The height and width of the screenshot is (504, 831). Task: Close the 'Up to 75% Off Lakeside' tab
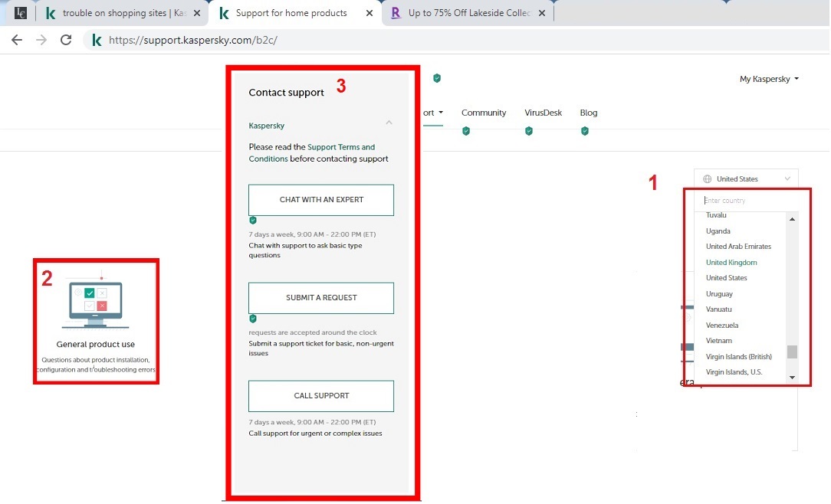coord(542,13)
